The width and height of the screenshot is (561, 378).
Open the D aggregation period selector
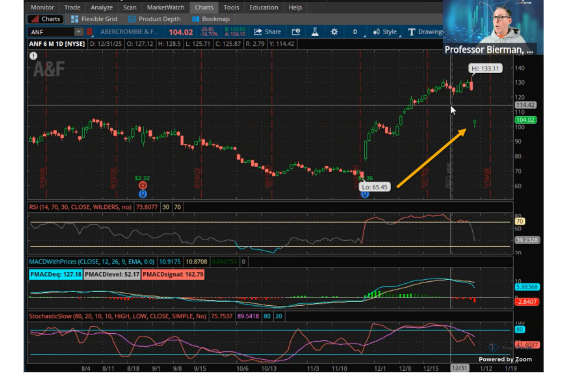355,32
